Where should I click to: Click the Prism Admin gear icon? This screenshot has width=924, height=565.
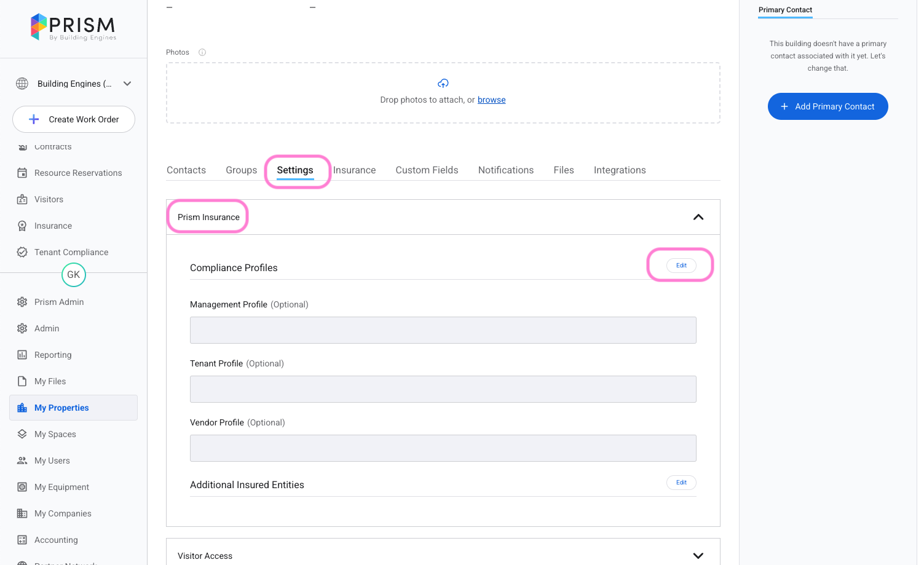click(22, 302)
